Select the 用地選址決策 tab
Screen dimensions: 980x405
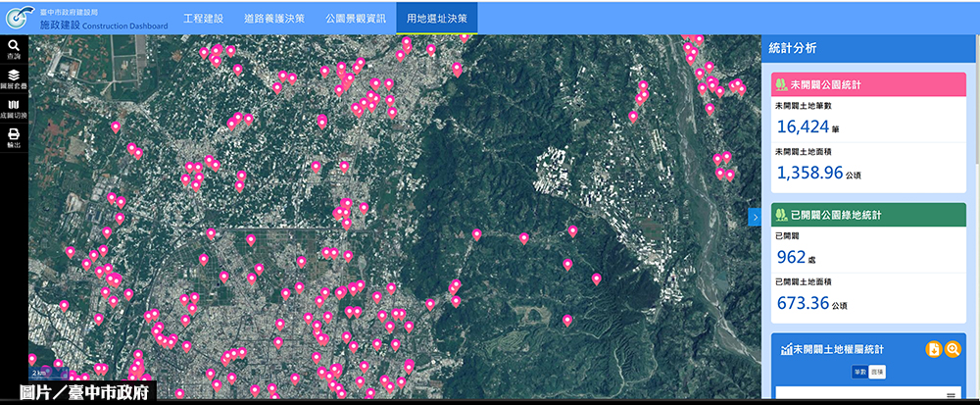pyautogui.click(x=436, y=19)
